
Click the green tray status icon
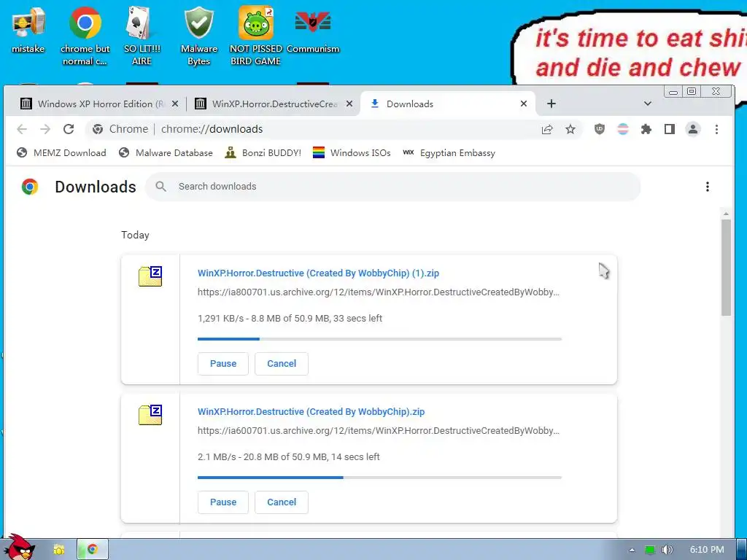(650, 550)
